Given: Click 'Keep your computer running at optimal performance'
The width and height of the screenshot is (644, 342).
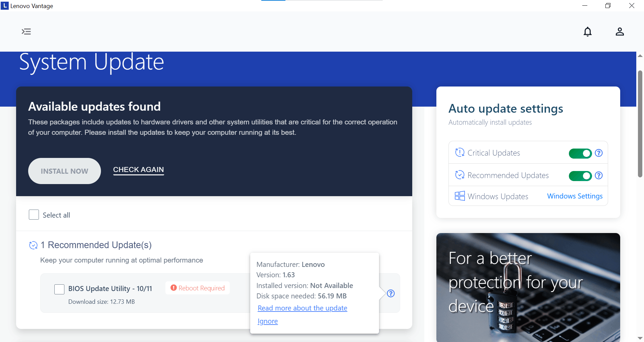Looking at the screenshot, I should click(x=121, y=260).
